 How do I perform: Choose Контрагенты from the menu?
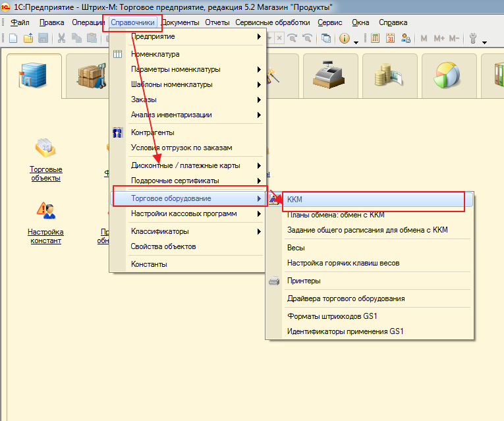pos(153,132)
